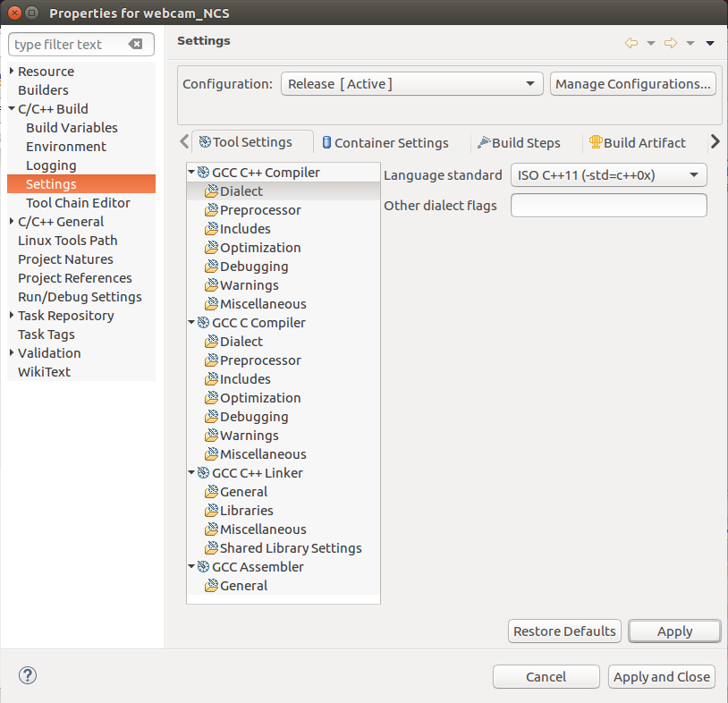Viewport: 728px width, 703px height.
Task: Click the wrench icon on Tool Settings tab
Action: point(203,141)
